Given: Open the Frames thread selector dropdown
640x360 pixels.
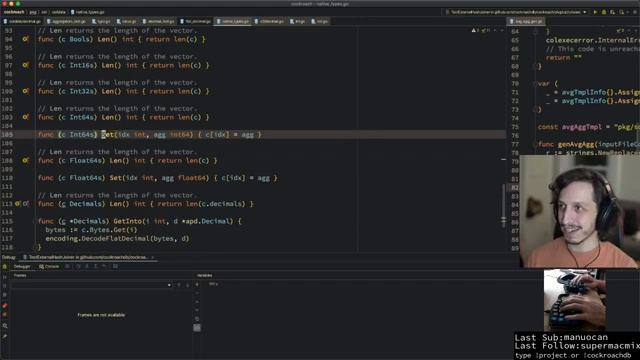Looking at the screenshot, I should pos(91,285).
